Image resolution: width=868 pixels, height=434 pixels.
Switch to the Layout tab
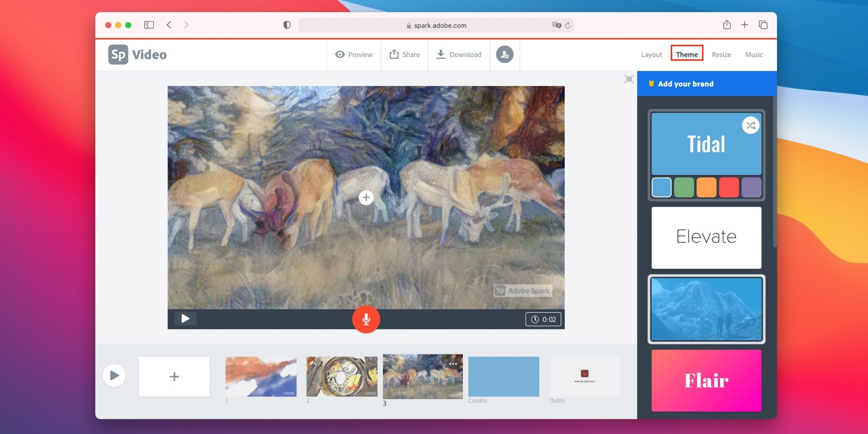point(651,55)
